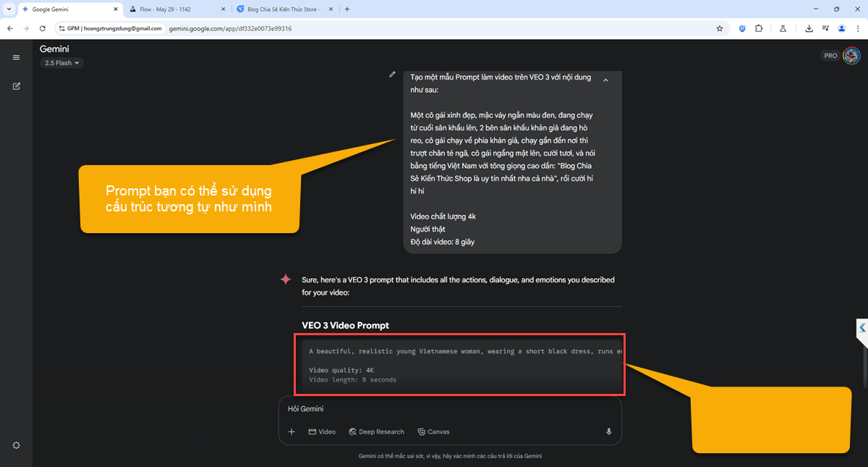Switch to the Blog Chia Sẻ Kiến Thức tab
This screenshot has height=467, width=868.
[x=286, y=9]
